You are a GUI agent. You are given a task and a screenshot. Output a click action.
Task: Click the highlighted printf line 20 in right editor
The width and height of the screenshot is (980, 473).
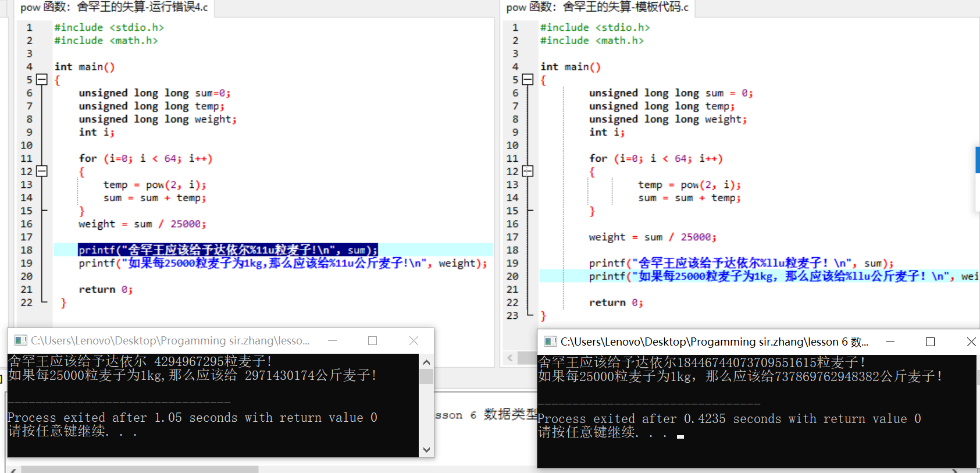click(x=783, y=276)
